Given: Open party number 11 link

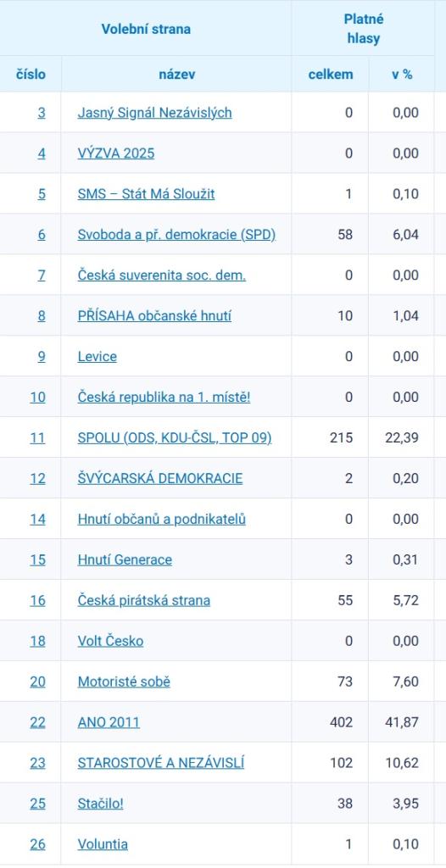Looking at the screenshot, I should 37,438.
